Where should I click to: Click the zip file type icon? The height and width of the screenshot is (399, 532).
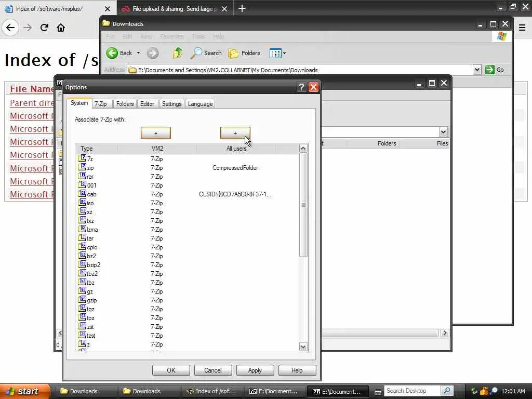tap(82, 167)
